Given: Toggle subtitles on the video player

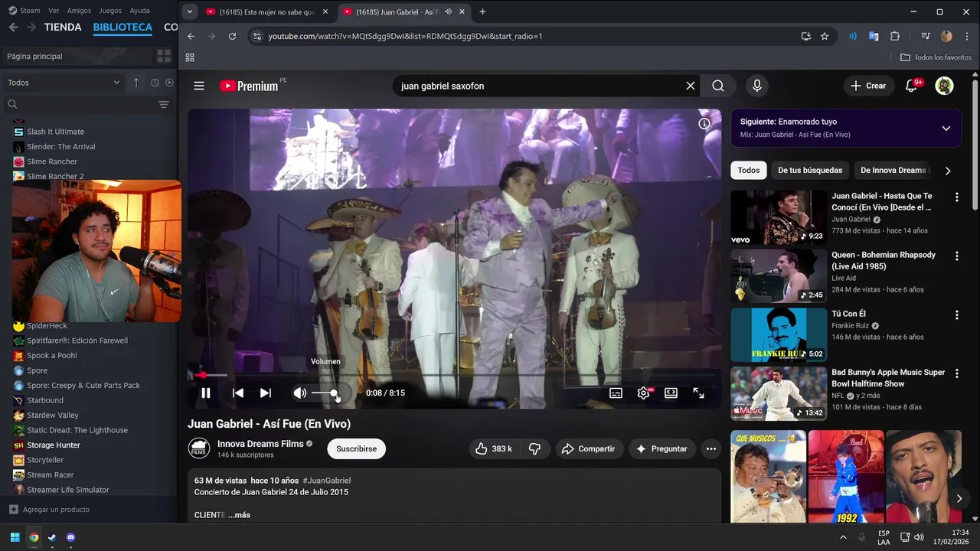Looking at the screenshot, I should click(x=616, y=393).
